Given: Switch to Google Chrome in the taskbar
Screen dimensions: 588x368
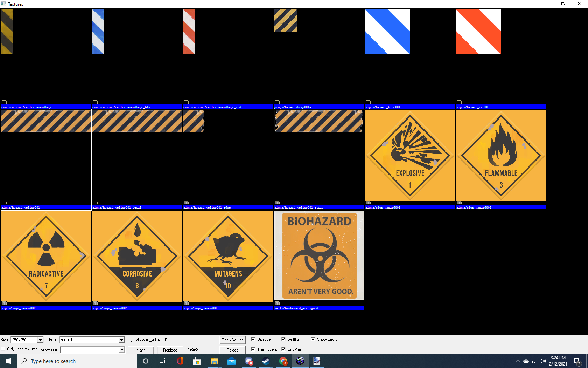Looking at the screenshot, I should pyautogui.click(x=283, y=361).
